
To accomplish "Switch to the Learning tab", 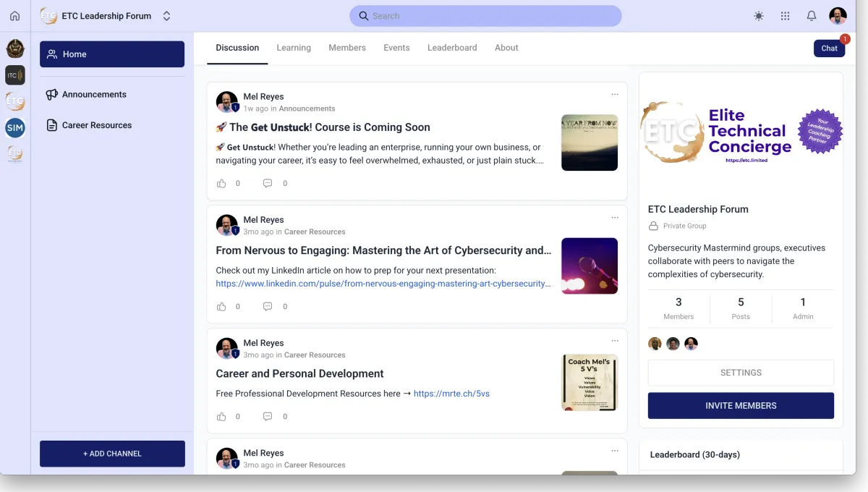I will tap(294, 48).
